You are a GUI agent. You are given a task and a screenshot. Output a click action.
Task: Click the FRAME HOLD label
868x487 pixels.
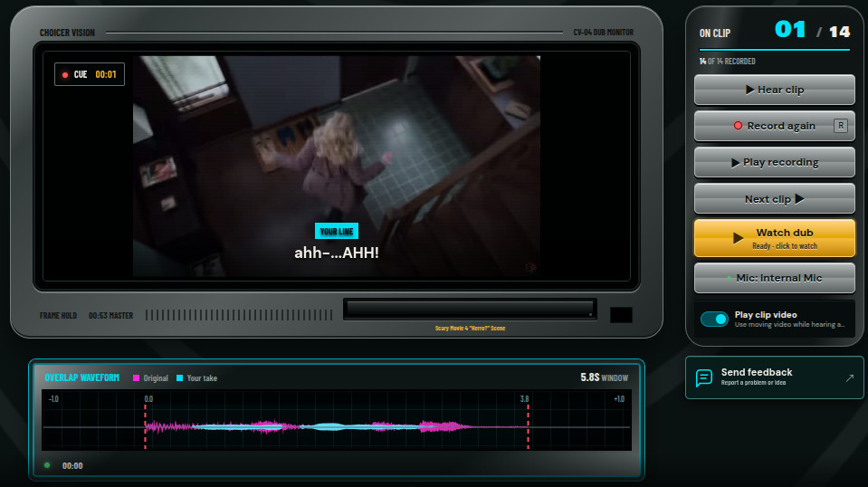58,315
